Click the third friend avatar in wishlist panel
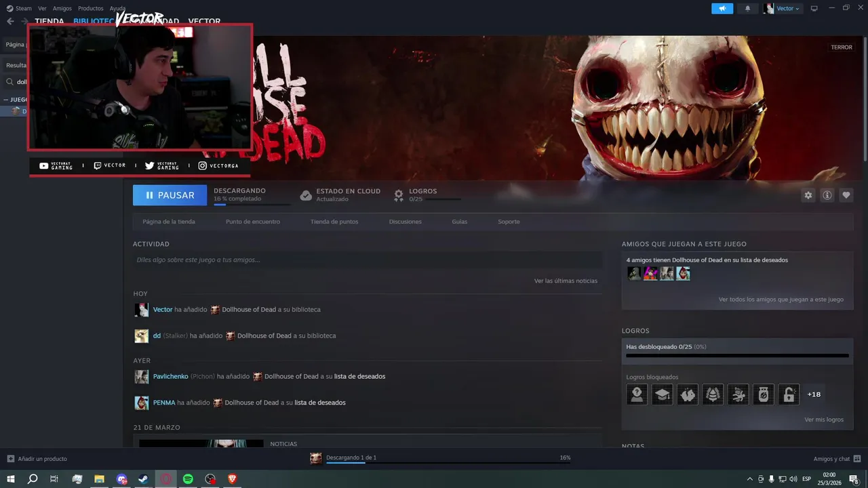The height and width of the screenshot is (488, 868). [x=667, y=273]
